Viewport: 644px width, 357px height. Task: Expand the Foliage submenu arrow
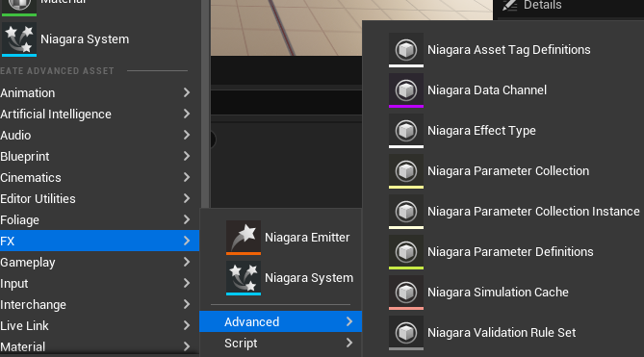point(187,219)
